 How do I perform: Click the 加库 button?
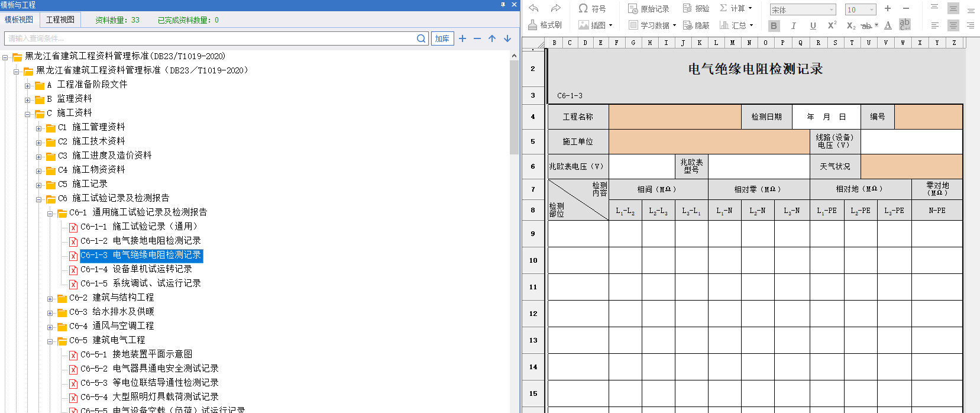(x=442, y=38)
